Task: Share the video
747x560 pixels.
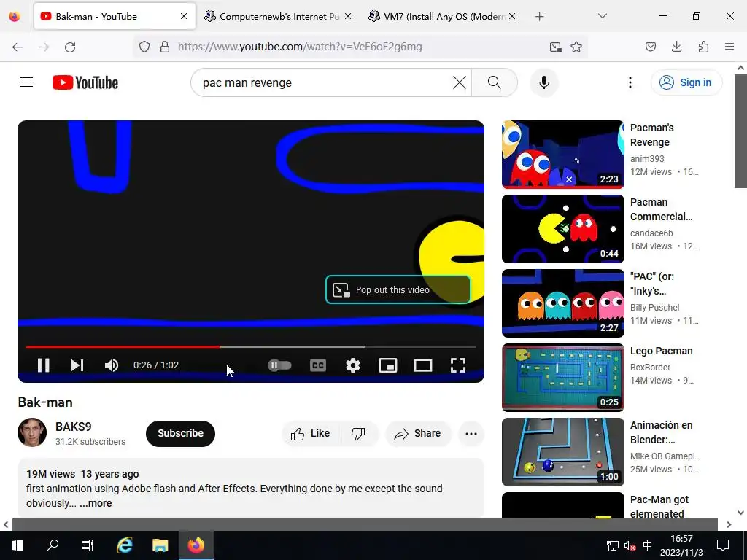Action: (x=418, y=433)
